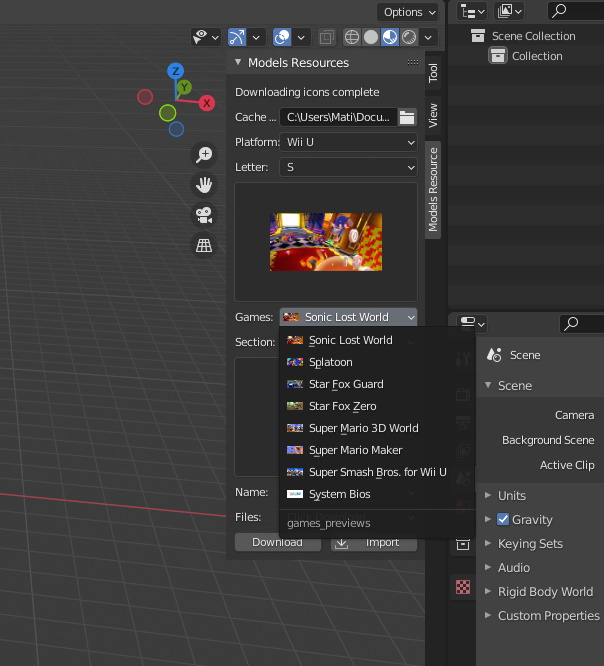Select Splatoon from the games list
Image resolution: width=604 pixels, height=666 pixels.
coord(376,362)
